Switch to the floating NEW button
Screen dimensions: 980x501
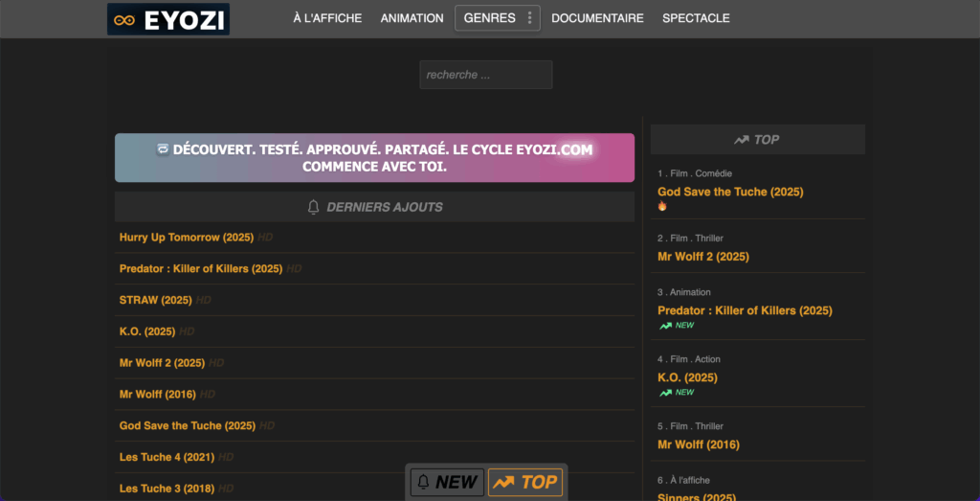(x=446, y=482)
